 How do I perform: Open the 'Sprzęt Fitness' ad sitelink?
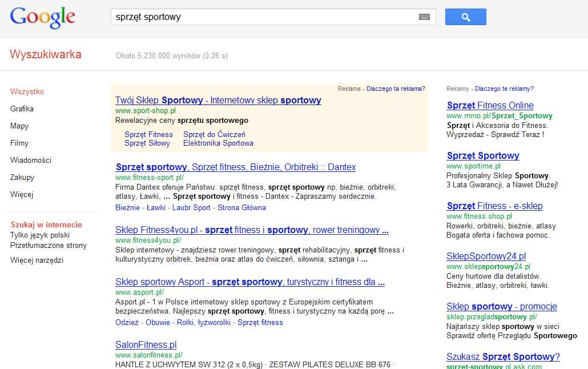pyautogui.click(x=148, y=134)
